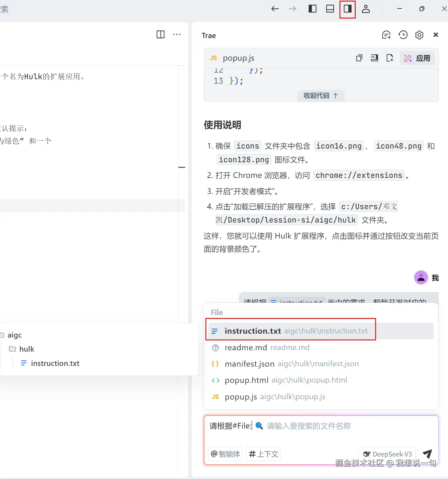Image resolution: width=448 pixels, height=479 pixels.
Task: Click the Trae panel title
Action: click(x=209, y=36)
